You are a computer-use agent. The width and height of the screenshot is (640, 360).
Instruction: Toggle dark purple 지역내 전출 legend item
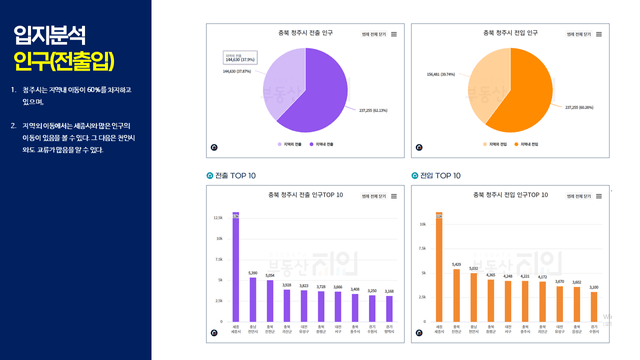click(x=322, y=144)
